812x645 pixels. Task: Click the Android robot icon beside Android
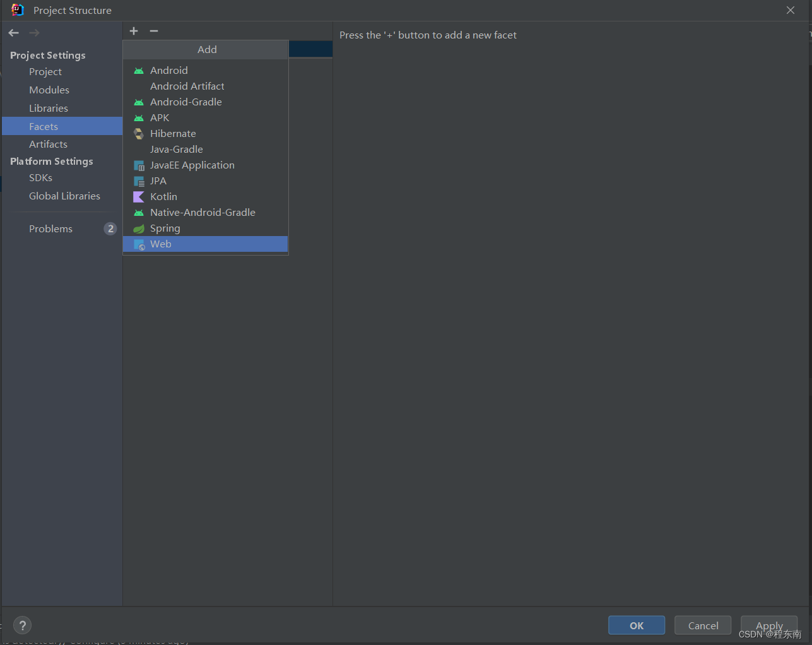pos(139,71)
